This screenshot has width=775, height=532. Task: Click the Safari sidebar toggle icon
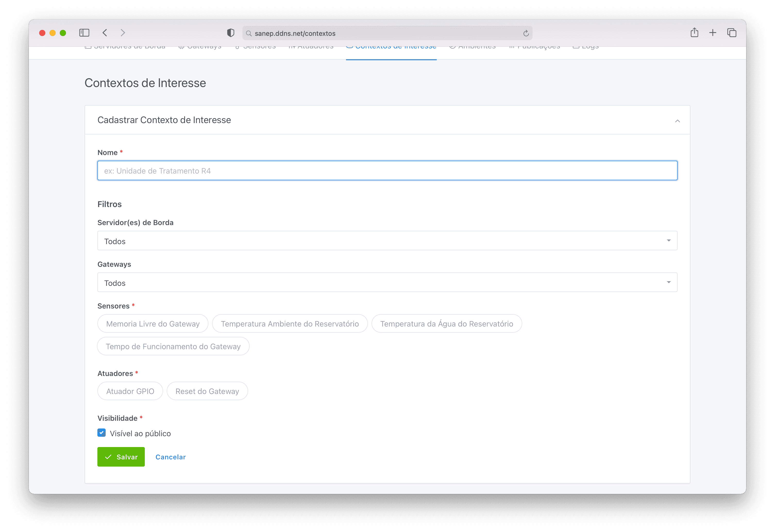(84, 33)
